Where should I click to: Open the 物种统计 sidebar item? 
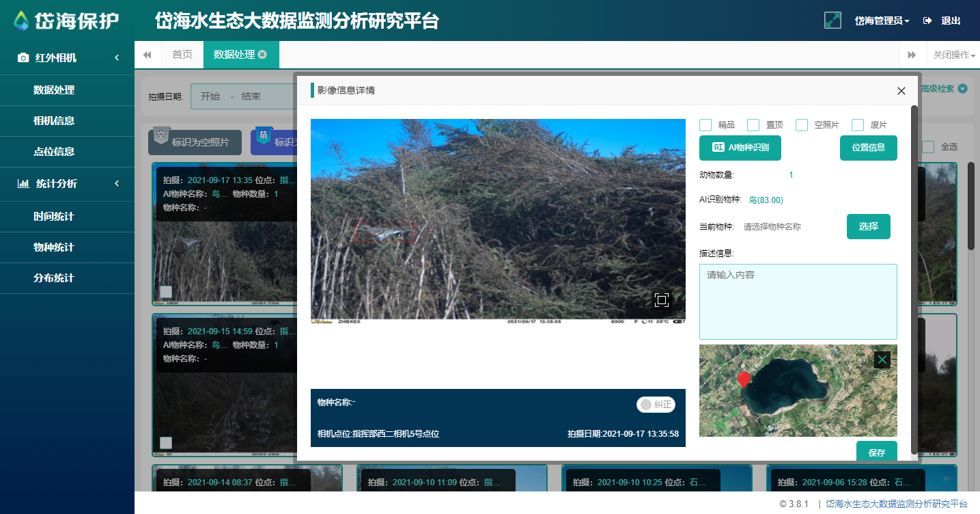point(67,247)
